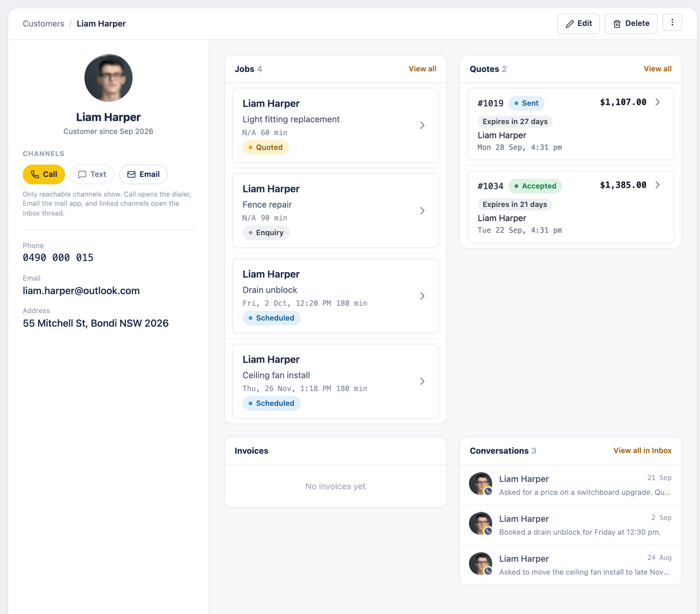
Task: Click 'Asked for a price on a switchboard' message
Action: [584, 492]
